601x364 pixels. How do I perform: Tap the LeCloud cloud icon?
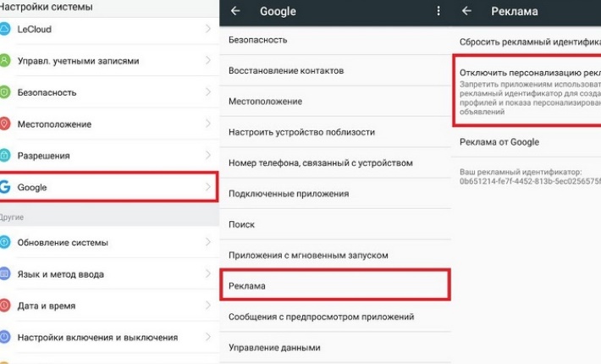pos(4,29)
